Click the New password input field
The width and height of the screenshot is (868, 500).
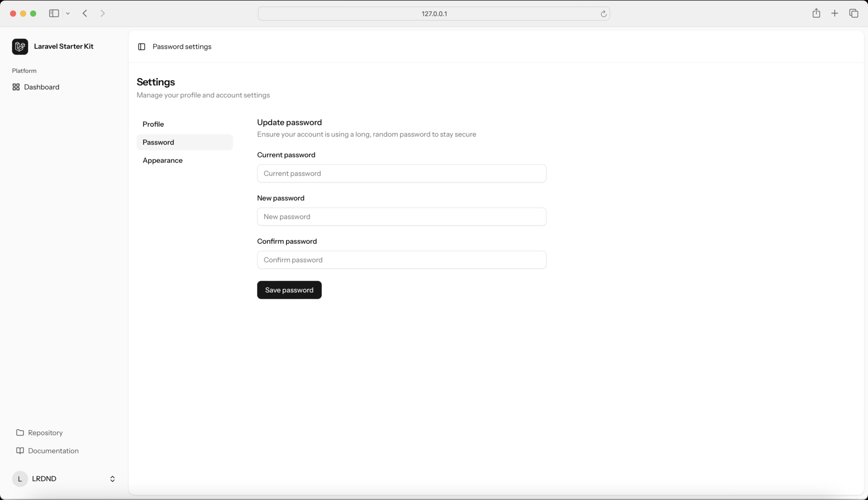click(401, 216)
